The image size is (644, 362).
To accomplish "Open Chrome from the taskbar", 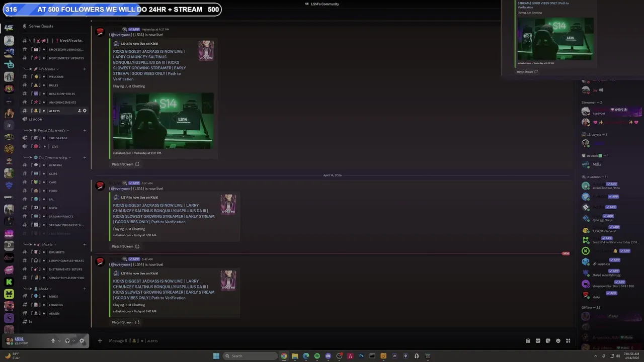I will [x=284, y=356].
